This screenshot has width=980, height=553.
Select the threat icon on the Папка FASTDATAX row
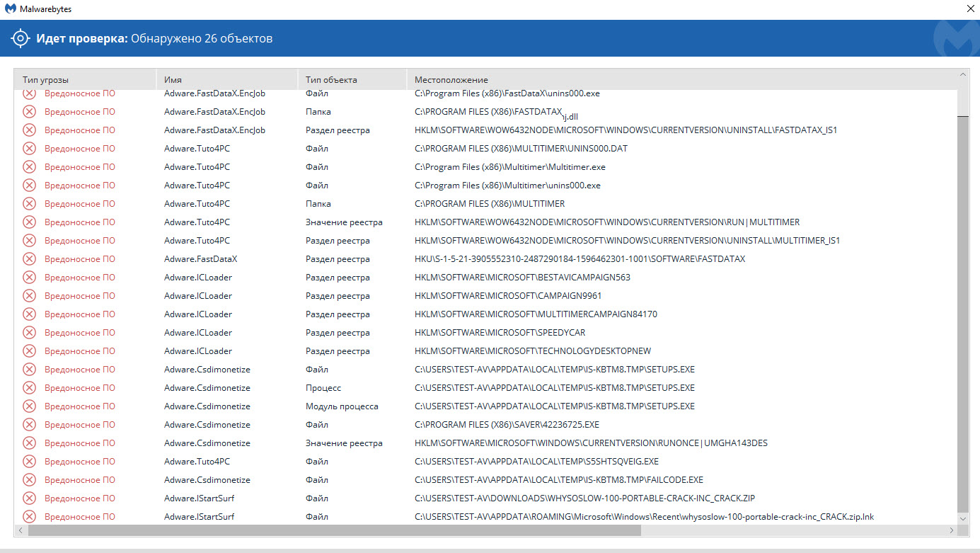pyautogui.click(x=29, y=112)
